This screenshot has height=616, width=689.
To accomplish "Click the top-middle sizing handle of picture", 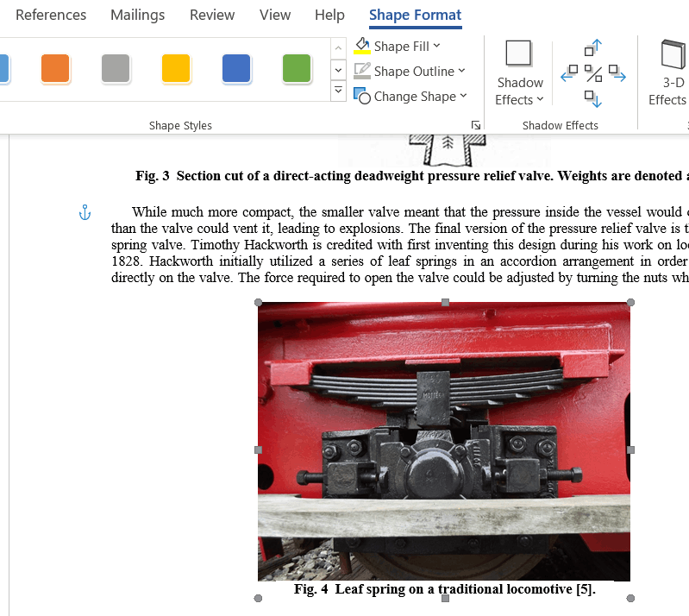I will coord(445,303).
